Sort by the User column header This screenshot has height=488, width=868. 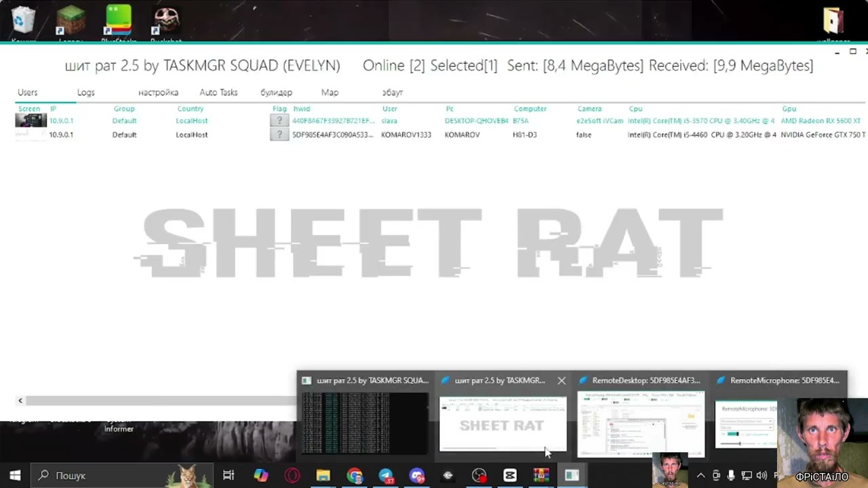(389, 108)
